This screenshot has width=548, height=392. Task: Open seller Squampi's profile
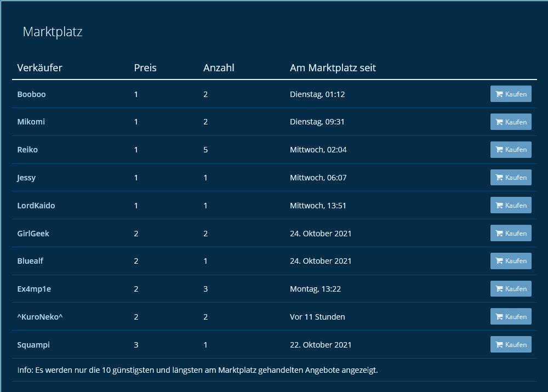(33, 345)
